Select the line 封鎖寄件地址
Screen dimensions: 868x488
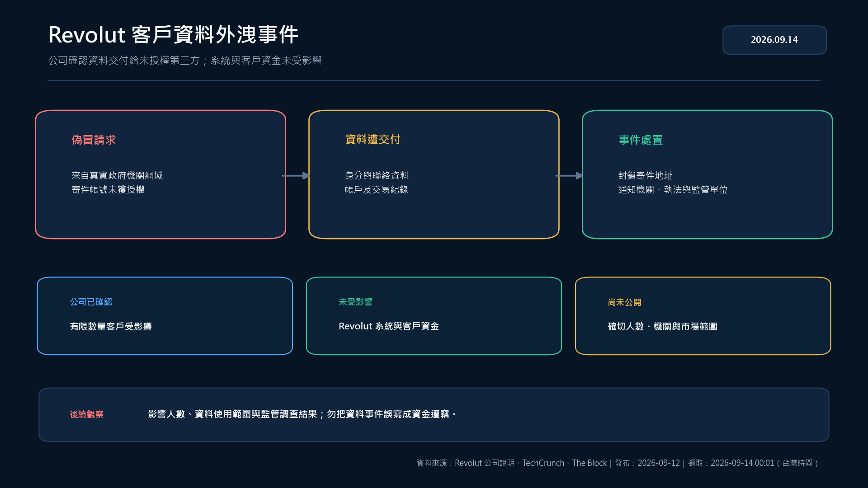tap(645, 175)
